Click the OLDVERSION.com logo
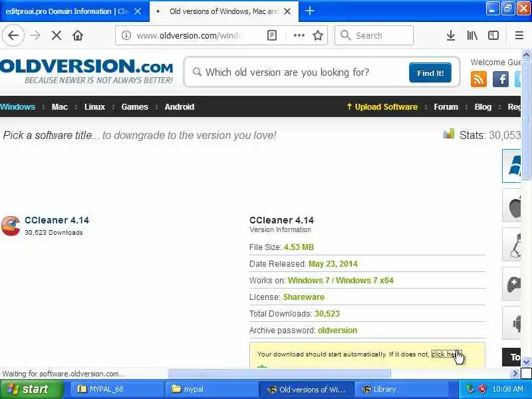The height and width of the screenshot is (399, 532). point(86,71)
